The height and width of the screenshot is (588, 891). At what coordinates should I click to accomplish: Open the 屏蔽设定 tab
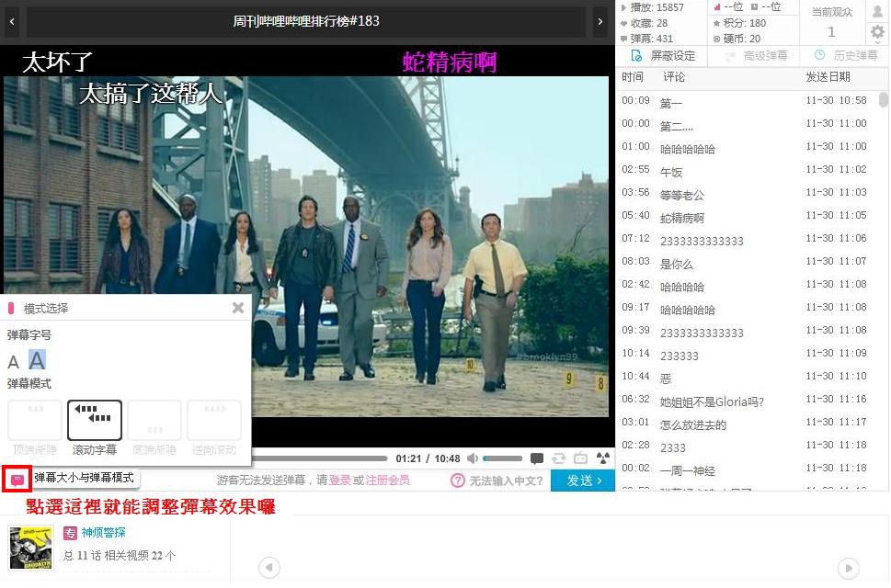[x=663, y=56]
